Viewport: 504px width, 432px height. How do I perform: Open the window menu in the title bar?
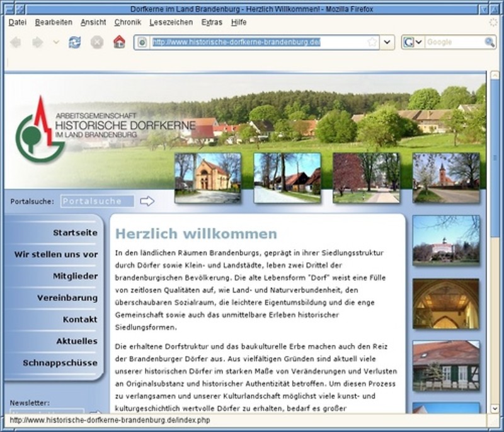coord(10,9)
